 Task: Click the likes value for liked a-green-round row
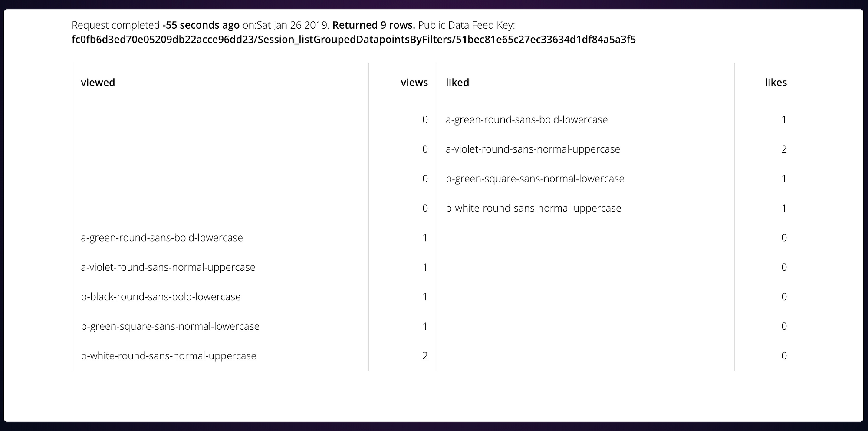click(x=784, y=119)
